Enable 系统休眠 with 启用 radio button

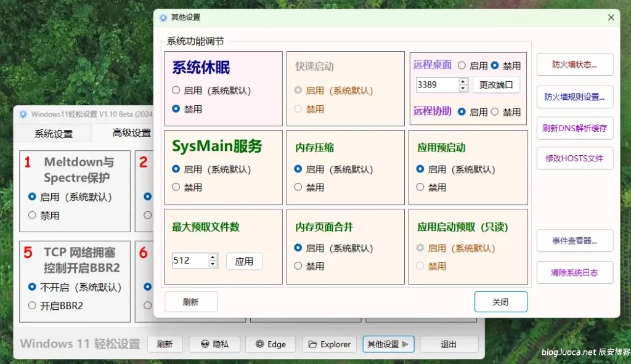coord(176,91)
